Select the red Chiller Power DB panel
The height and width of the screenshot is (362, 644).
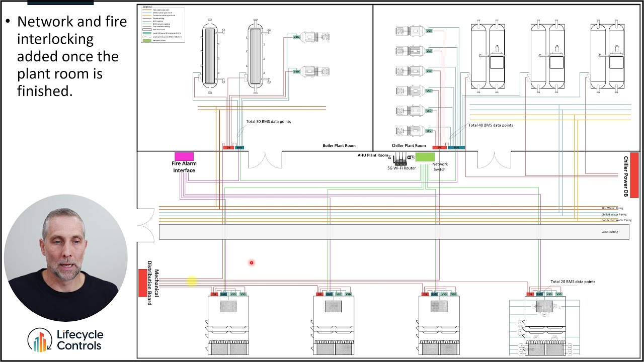(x=634, y=175)
